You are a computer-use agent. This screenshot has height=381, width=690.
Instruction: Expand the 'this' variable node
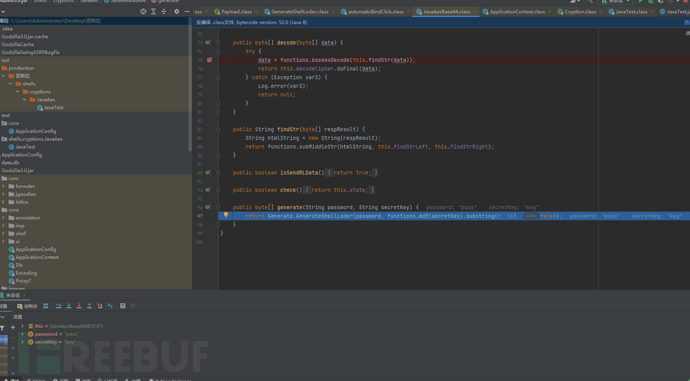pos(22,326)
